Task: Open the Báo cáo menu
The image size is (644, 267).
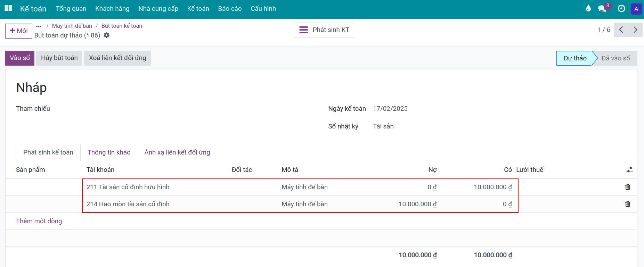Action: coord(230,9)
